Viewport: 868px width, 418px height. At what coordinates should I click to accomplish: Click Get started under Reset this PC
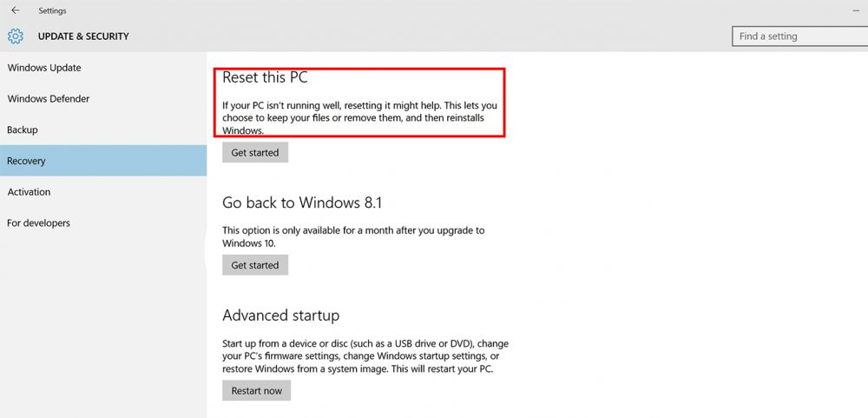click(x=255, y=153)
